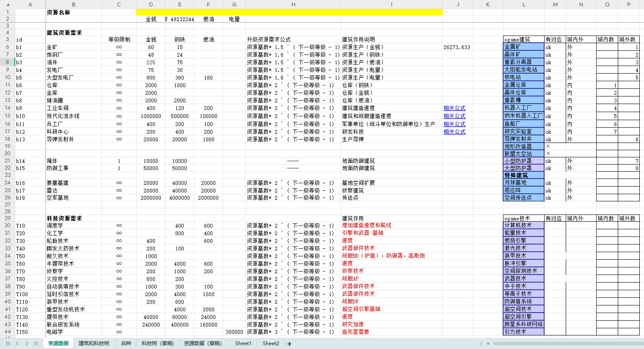Click the cell with value 300000
This screenshot has height=349, width=644.
pyautogui.click(x=234, y=332)
